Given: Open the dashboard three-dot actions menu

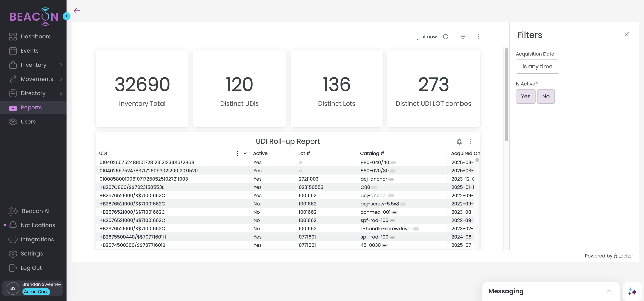Looking at the screenshot, I should pos(478,37).
